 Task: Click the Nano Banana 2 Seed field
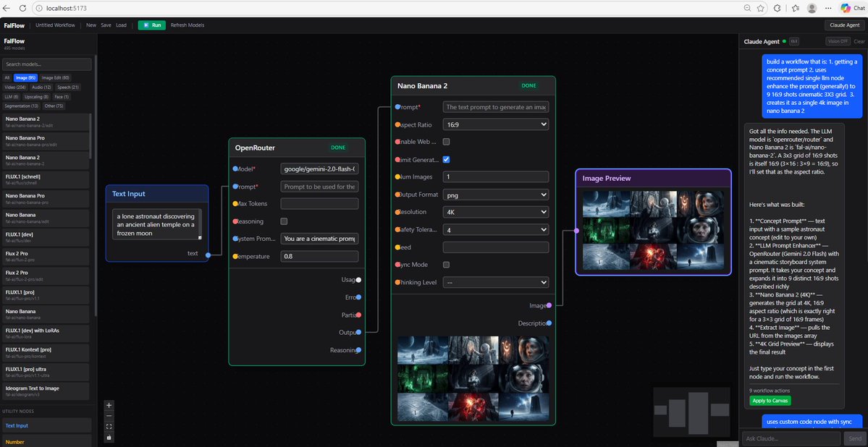(495, 247)
